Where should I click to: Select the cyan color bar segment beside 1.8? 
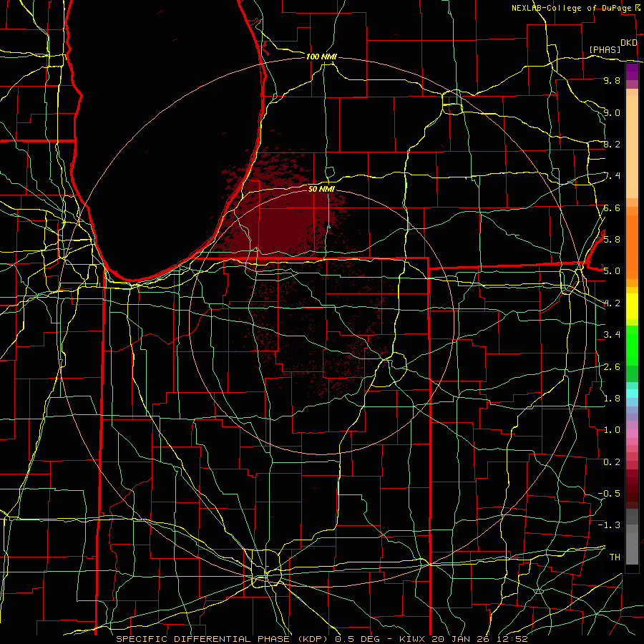pyautogui.click(x=632, y=394)
